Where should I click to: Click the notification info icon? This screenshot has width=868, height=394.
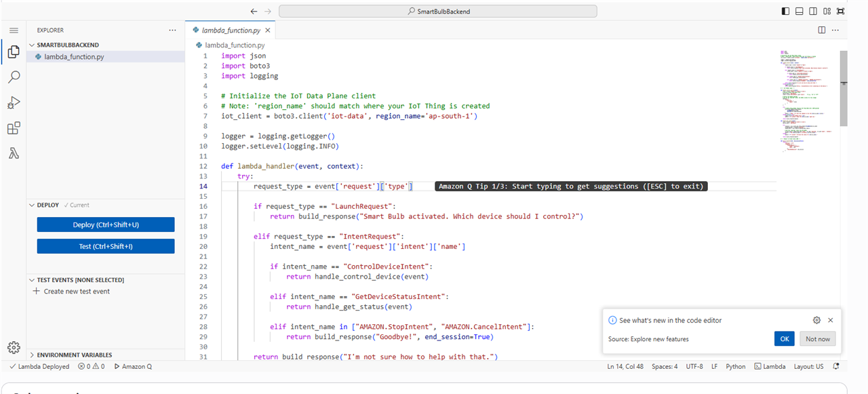coord(612,320)
